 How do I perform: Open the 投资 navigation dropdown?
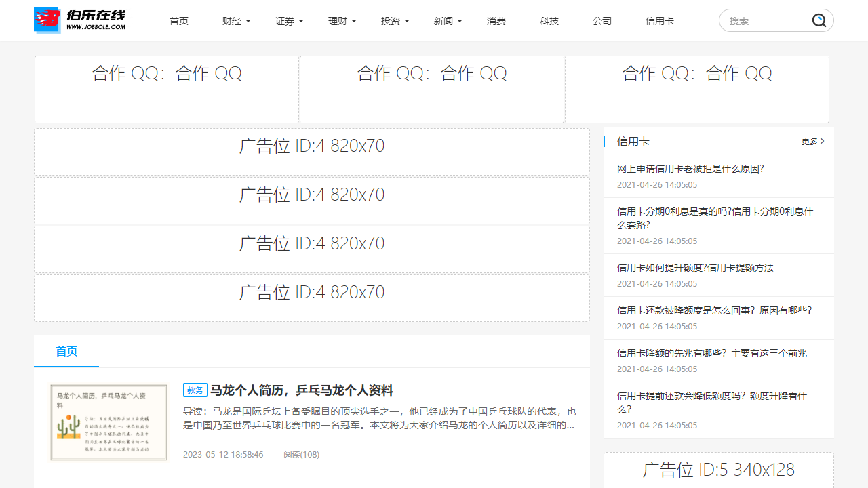(395, 21)
